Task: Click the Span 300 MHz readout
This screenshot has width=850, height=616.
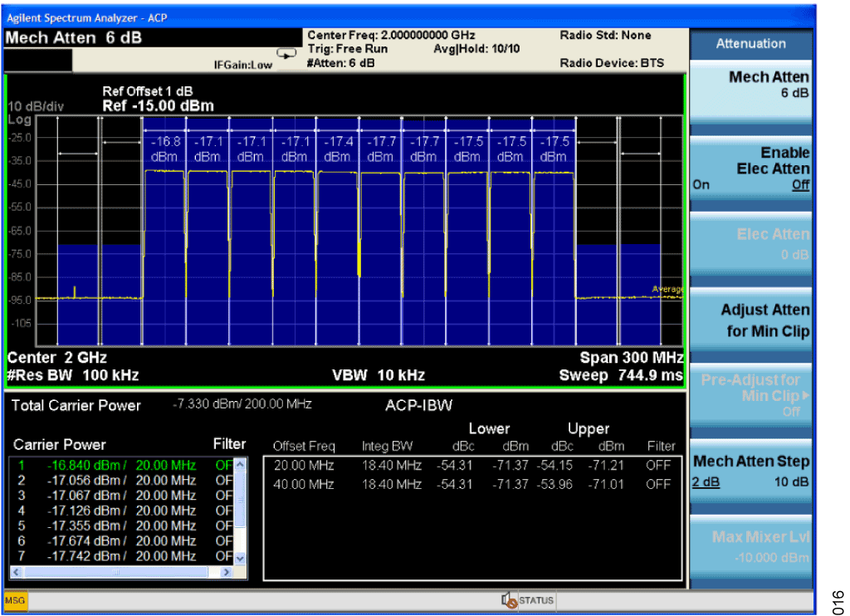Action: pos(632,358)
